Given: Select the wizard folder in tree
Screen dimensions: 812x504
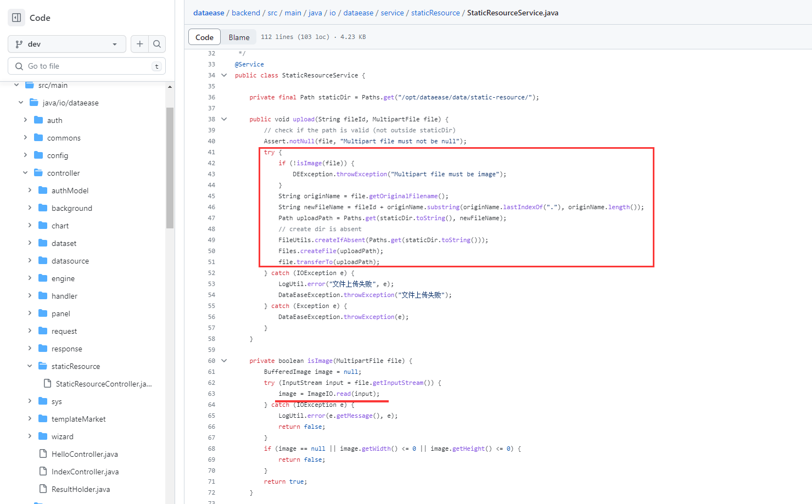Looking at the screenshot, I should 63,436.
